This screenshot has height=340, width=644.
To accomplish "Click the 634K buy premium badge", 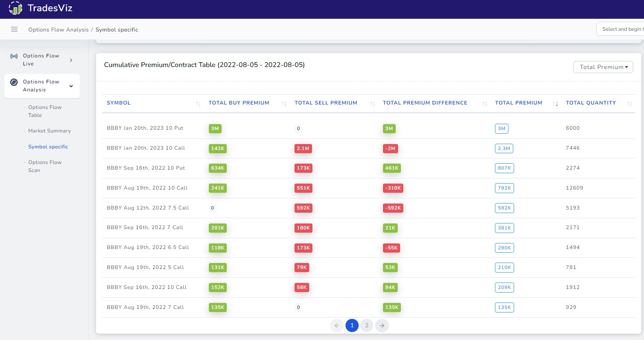I will [x=218, y=168].
